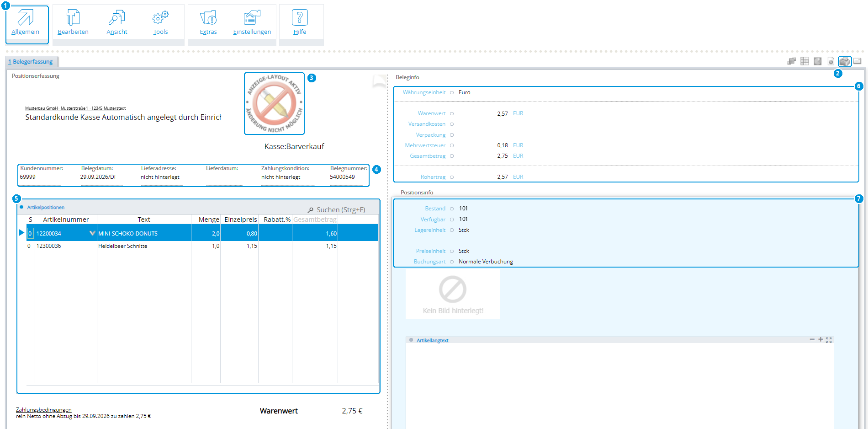Click the printer icon in top-right toolbar
The image size is (868, 429).
(845, 61)
